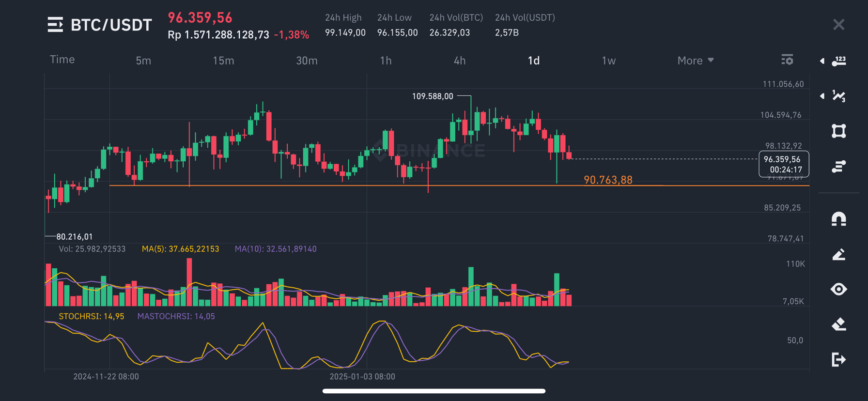
Task: Select the orange 90.763,88 horizontal line label
Action: pyautogui.click(x=608, y=180)
